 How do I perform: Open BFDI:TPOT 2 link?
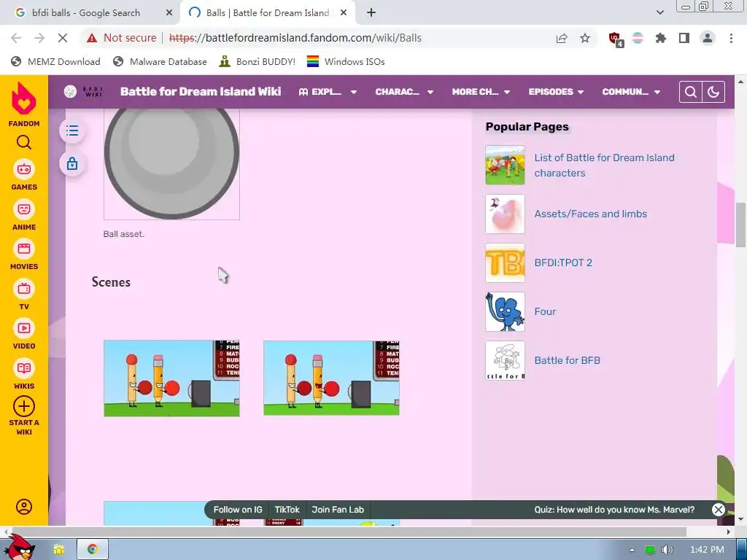point(563,262)
